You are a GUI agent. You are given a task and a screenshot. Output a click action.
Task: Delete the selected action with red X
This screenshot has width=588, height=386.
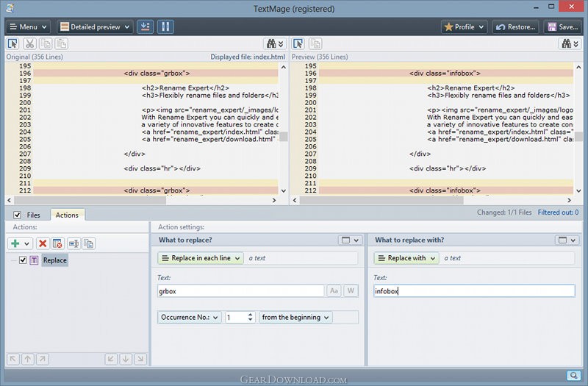click(x=43, y=243)
